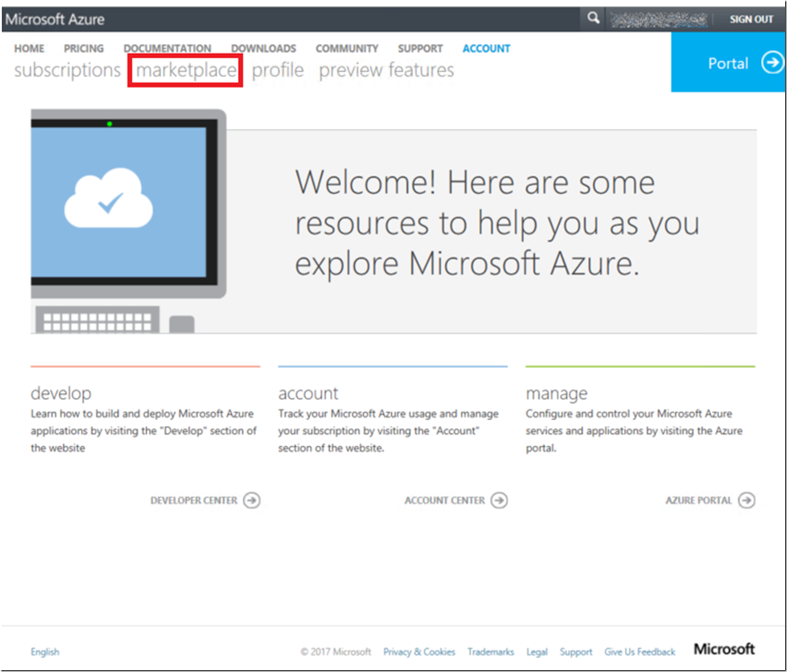This screenshot has width=787, height=672.
Task: Switch to the preview features tab
Action: [x=386, y=70]
